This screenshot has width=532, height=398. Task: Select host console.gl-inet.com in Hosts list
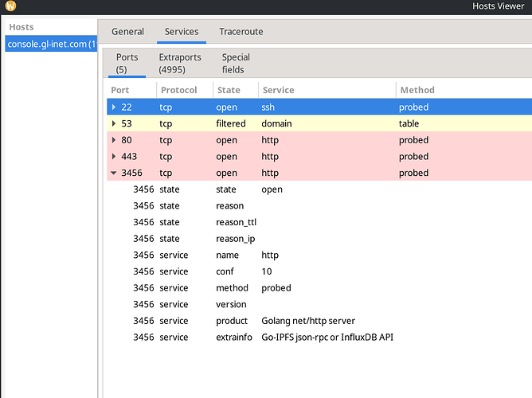(51, 44)
